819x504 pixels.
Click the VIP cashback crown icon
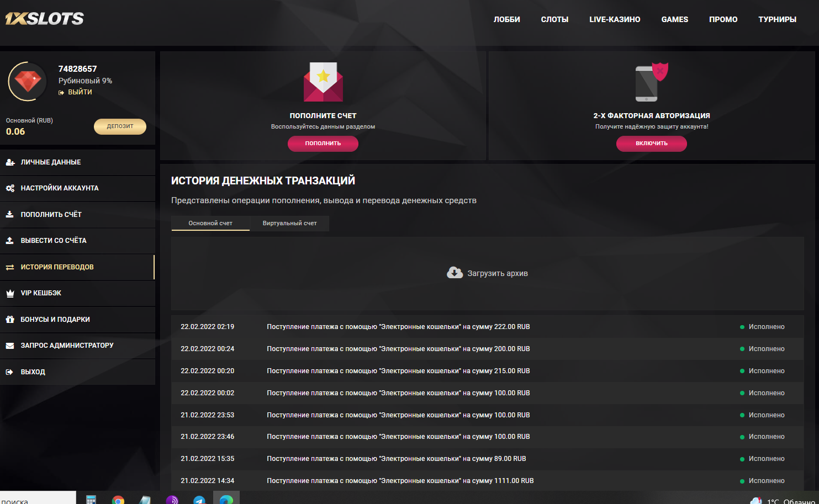tap(10, 293)
